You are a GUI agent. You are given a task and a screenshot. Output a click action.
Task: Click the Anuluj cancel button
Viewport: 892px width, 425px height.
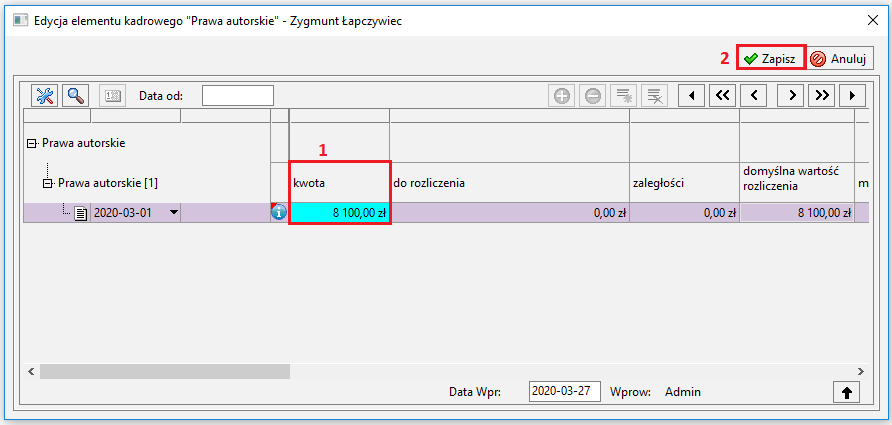click(x=839, y=58)
